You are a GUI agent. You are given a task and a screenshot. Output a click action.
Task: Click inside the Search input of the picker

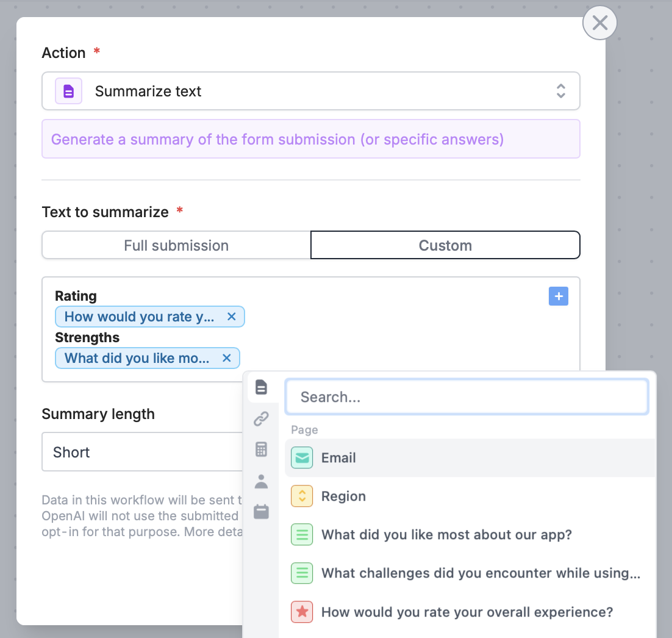(466, 396)
